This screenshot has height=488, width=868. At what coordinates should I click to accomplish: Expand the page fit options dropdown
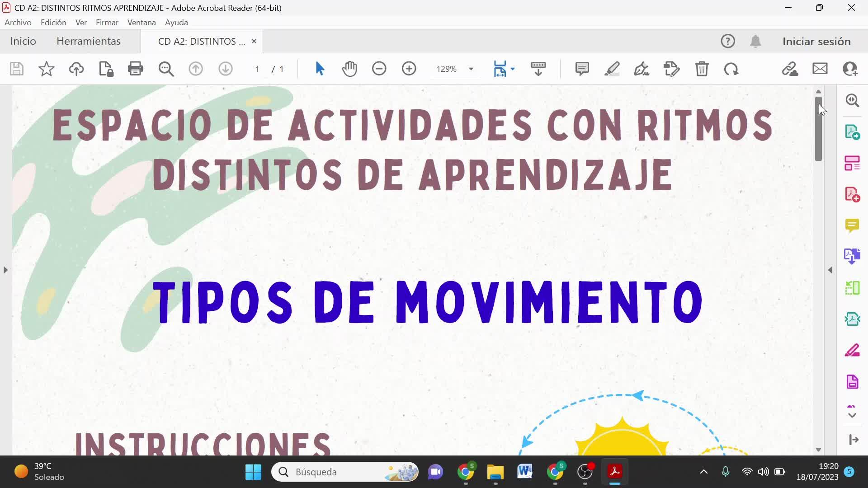(x=513, y=69)
